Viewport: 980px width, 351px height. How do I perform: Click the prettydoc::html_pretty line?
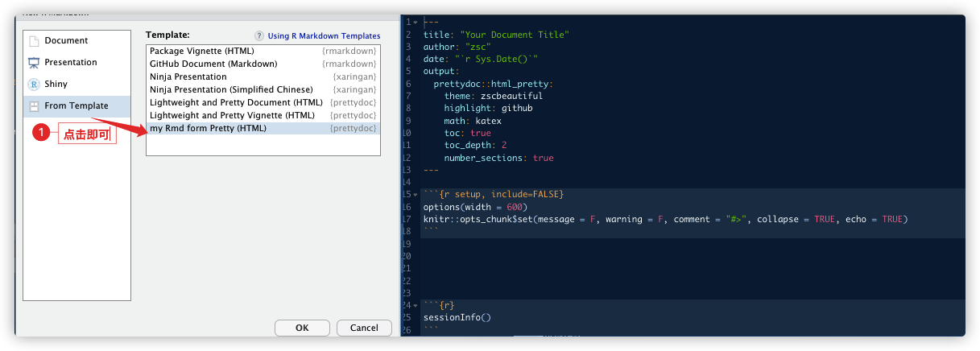[493, 84]
